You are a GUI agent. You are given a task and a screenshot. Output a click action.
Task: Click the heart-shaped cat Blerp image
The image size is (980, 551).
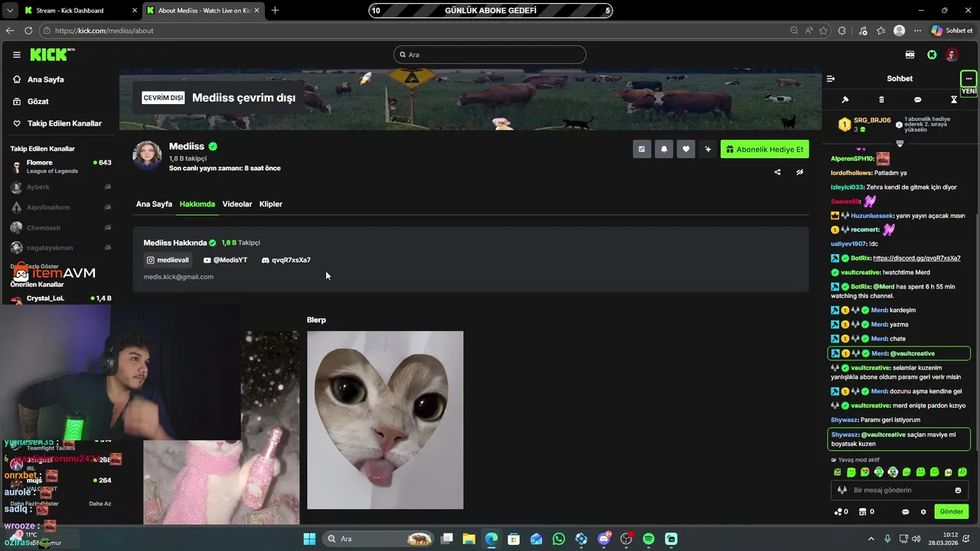(385, 420)
